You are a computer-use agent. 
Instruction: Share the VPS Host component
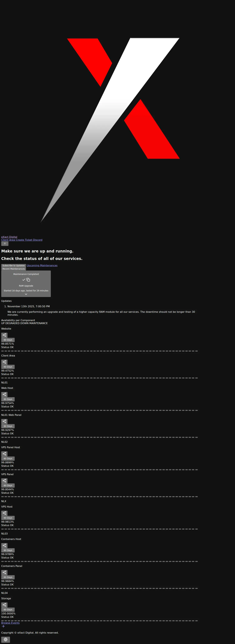[x=4, y=513]
